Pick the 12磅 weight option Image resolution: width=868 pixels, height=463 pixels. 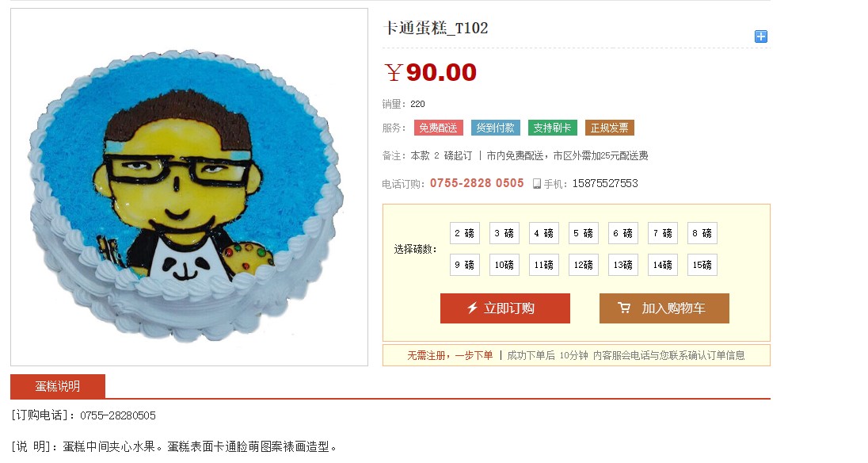pyautogui.click(x=584, y=265)
